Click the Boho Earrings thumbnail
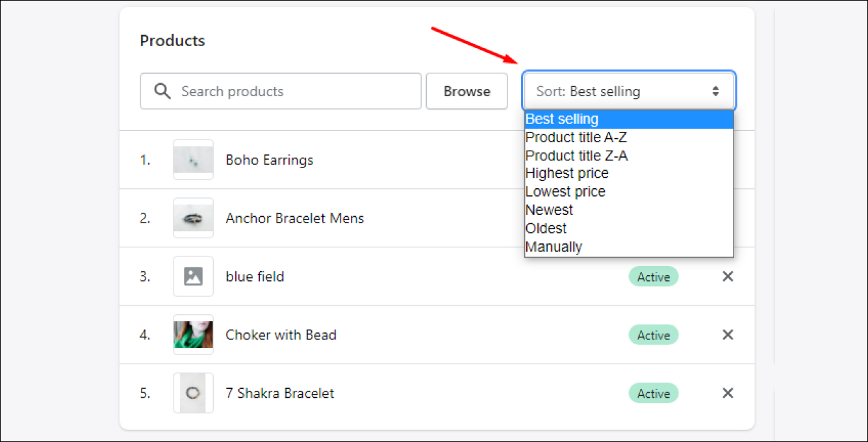868x442 pixels. (x=193, y=160)
